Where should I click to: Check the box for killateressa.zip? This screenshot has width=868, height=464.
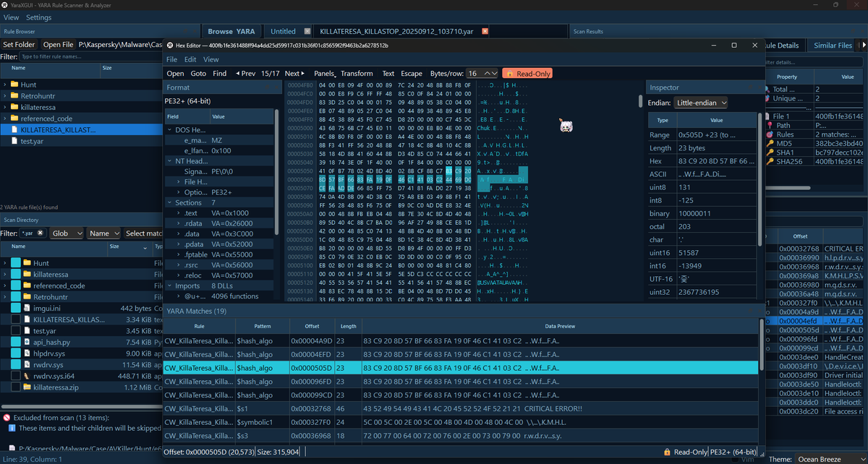[16, 387]
